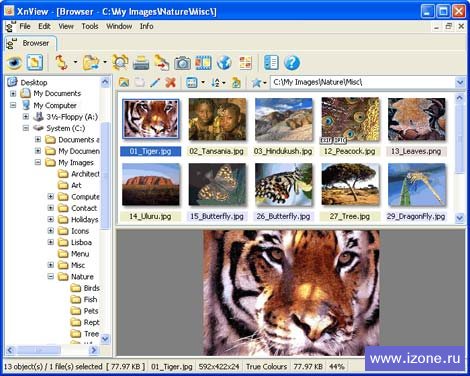This screenshot has width=470, height=376.
Task: Open the Tools menu
Action: (x=90, y=26)
